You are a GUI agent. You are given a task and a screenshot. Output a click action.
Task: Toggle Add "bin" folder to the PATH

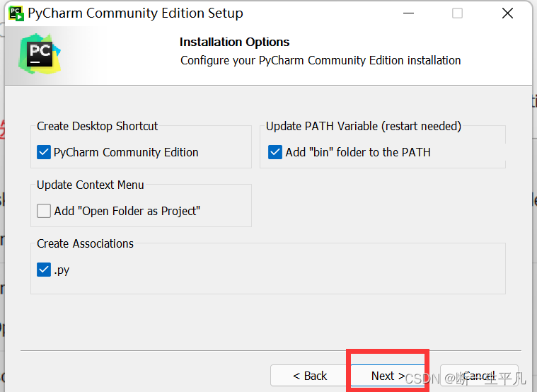tap(275, 152)
